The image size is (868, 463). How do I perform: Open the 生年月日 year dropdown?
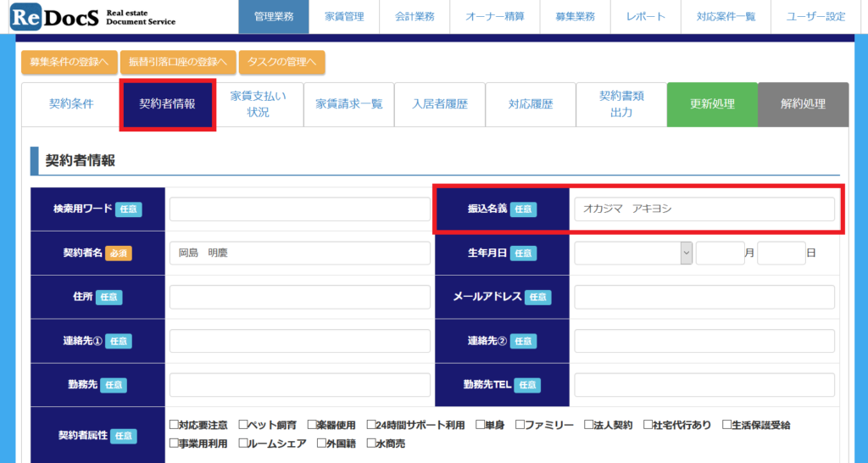click(x=634, y=253)
